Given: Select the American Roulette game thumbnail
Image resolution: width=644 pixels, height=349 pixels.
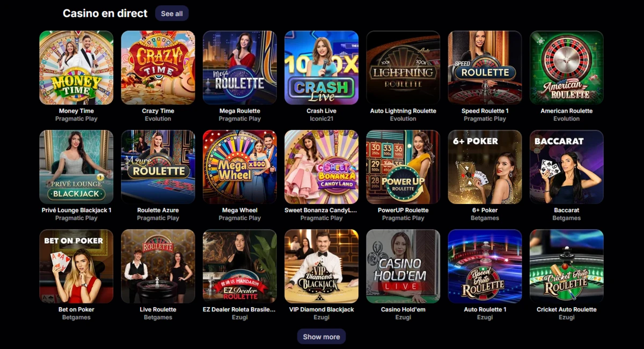Looking at the screenshot, I should (567, 68).
